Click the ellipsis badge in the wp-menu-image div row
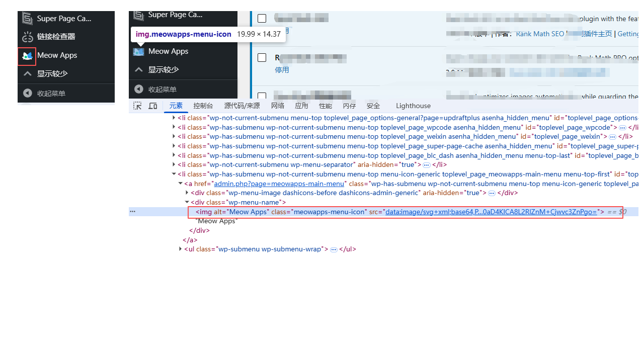This screenshot has height=362, width=644. coord(492,193)
